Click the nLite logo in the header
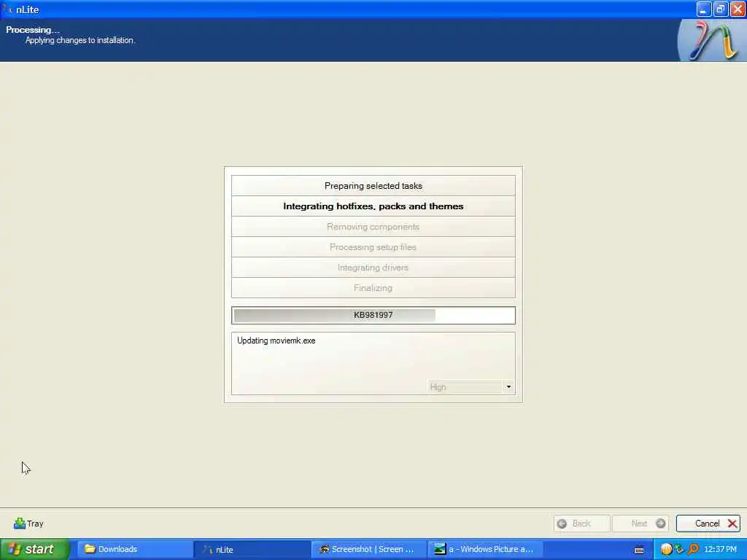Viewport: 747px width, 560px height. point(712,41)
